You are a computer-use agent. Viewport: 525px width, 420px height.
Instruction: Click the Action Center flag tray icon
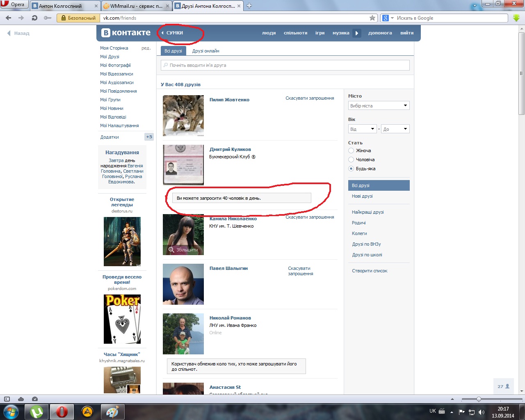tap(462, 412)
